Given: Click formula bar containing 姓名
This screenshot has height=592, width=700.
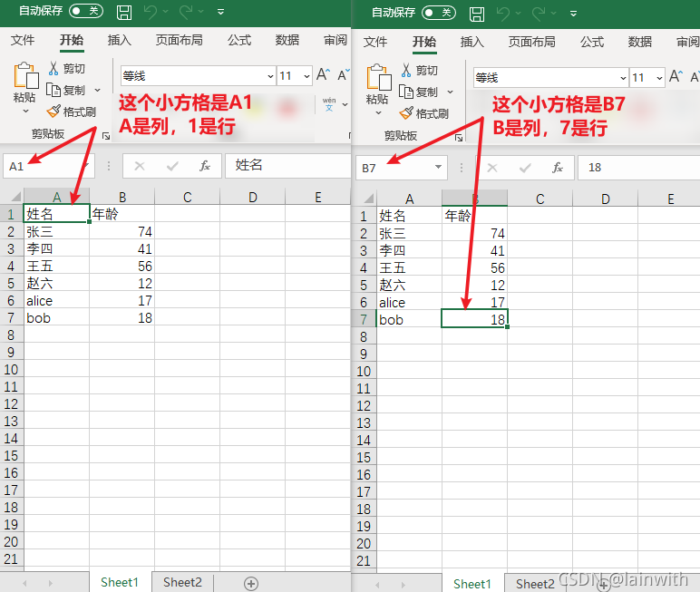Looking at the screenshot, I should pos(288,166).
